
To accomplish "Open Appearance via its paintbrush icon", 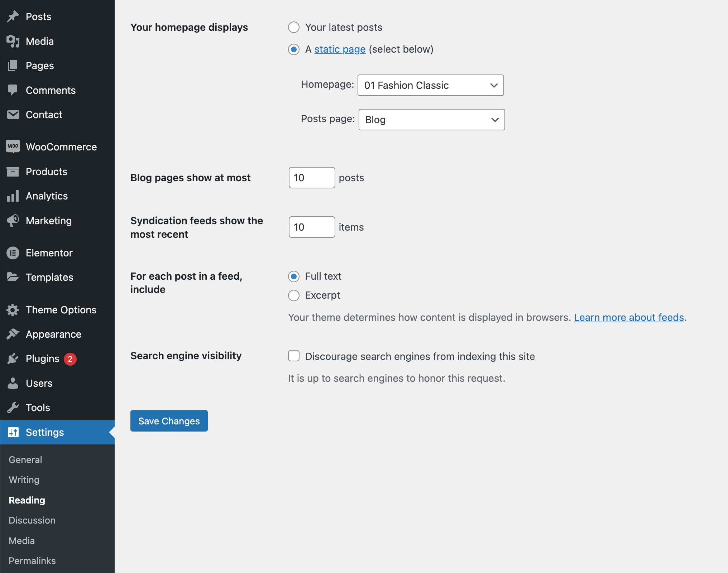I will (13, 334).
